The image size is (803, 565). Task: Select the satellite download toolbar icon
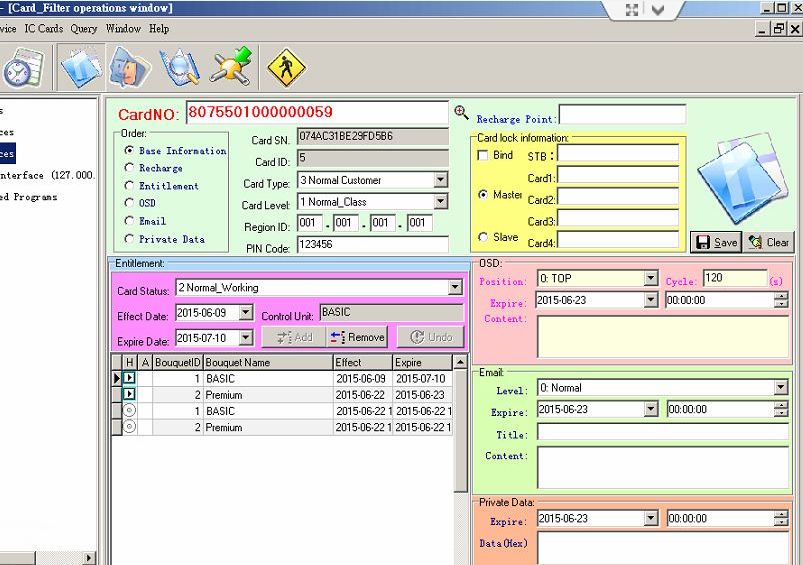click(231, 67)
